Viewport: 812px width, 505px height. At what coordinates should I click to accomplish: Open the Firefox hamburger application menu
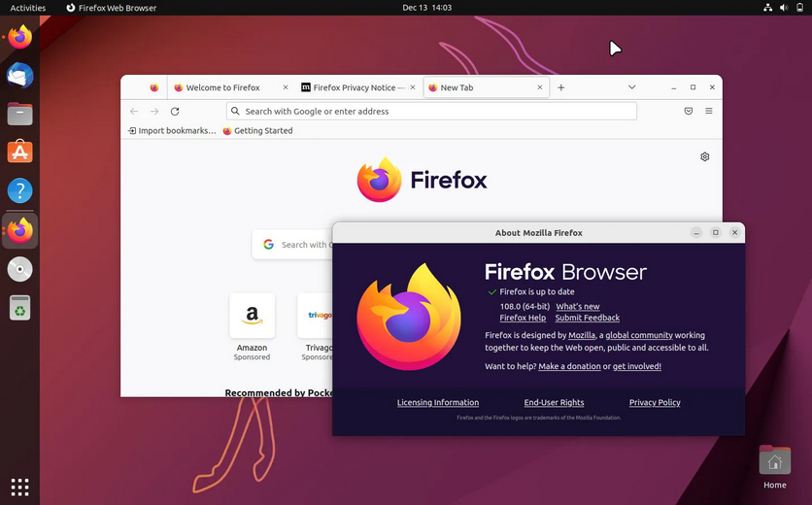click(x=708, y=111)
